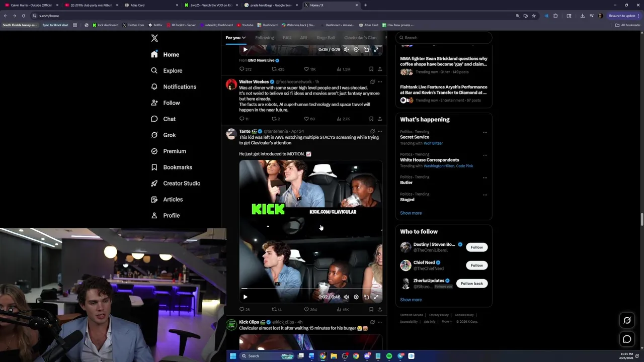Share the Walter Weekes post

click(380, 119)
